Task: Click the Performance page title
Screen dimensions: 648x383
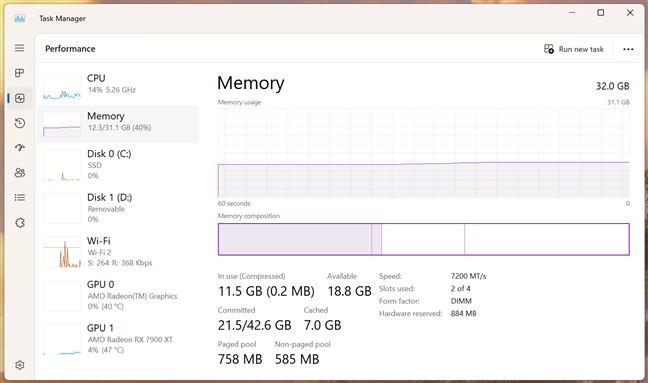Action: pos(70,49)
